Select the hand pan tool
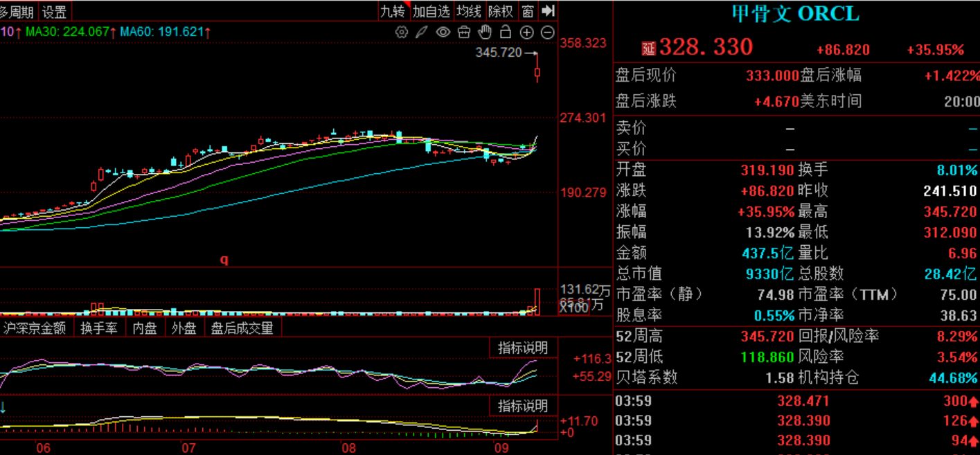 (485, 32)
